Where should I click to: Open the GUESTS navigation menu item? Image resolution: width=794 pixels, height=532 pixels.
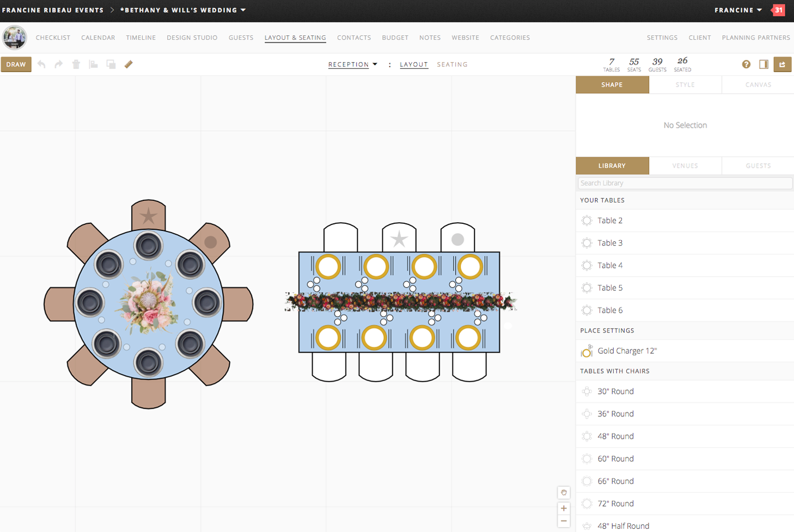[x=241, y=38]
